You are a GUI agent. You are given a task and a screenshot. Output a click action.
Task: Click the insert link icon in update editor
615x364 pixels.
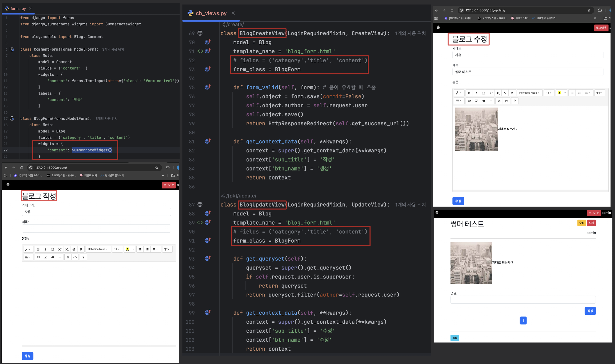point(469,101)
